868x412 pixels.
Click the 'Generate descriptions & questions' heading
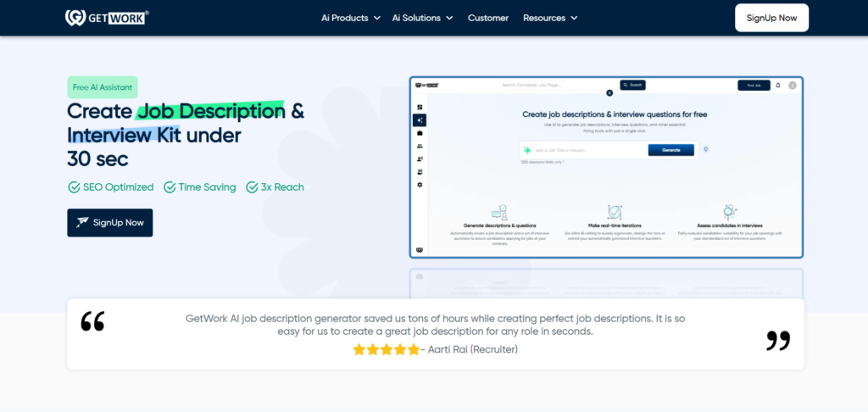click(x=499, y=226)
